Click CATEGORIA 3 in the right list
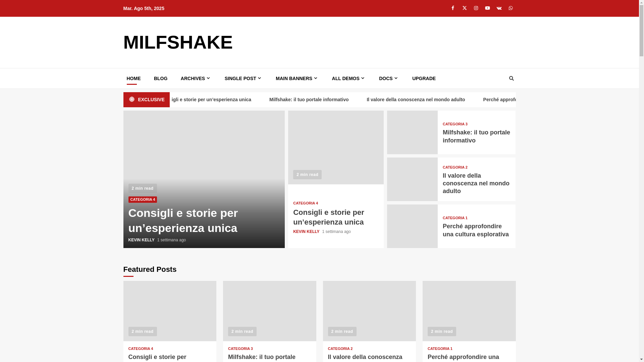 pos(455,124)
